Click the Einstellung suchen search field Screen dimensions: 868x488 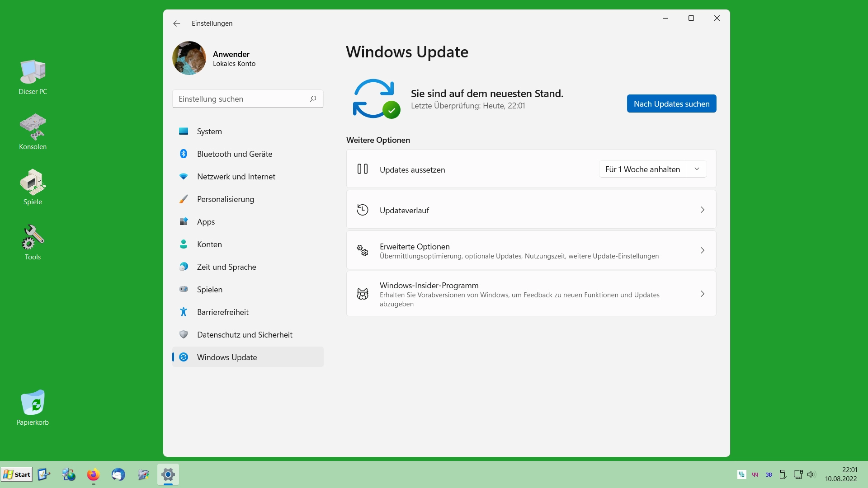point(248,99)
